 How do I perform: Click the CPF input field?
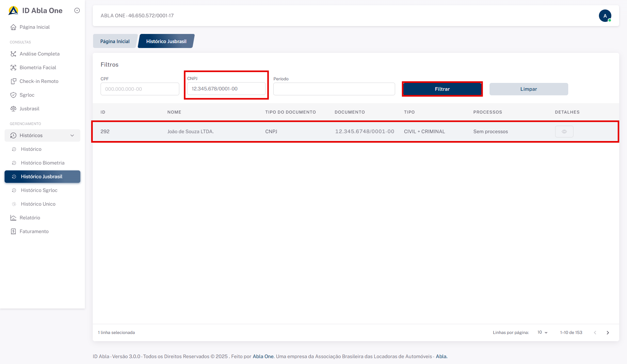(x=140, y=89)
